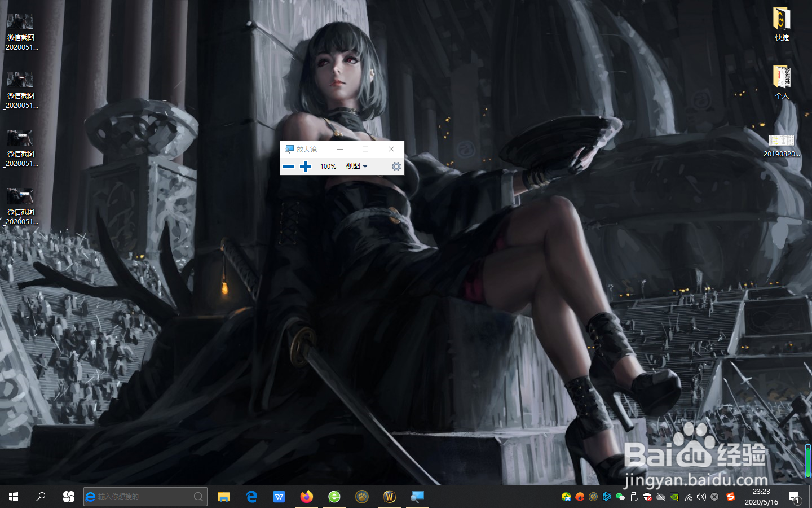Viewport: 812px width, 508px height.
Task: Click the 放大镜 title bar app icon
Action: click(289, 149)
